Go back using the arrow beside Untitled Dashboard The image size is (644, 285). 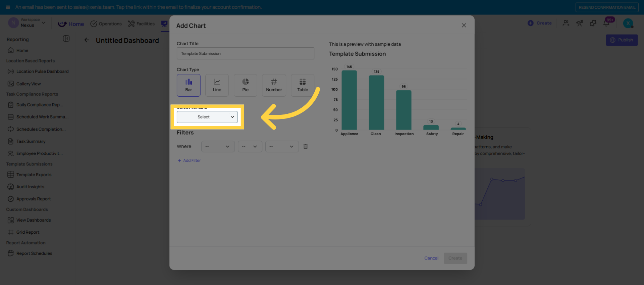click(x=87, y=40)
